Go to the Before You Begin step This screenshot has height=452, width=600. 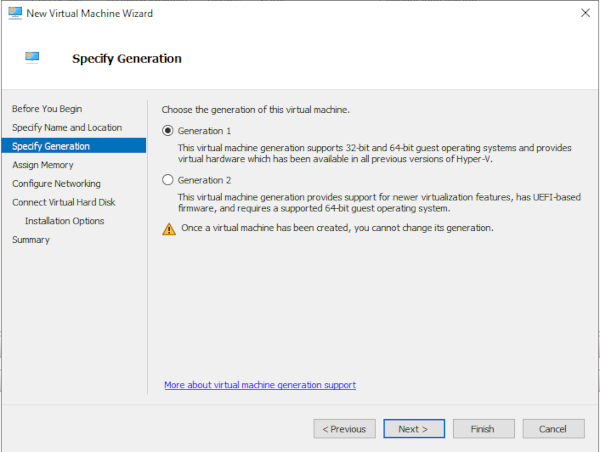47,108
